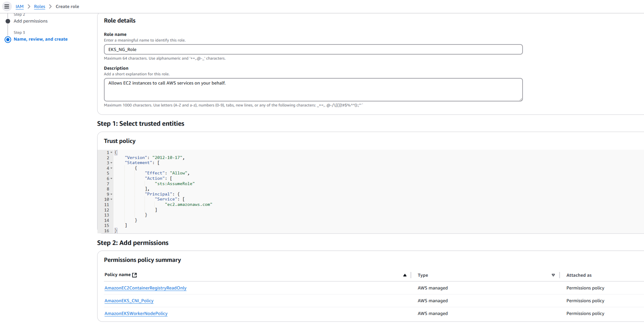
Task: Edit the Role name input field
Action: (x=313, y=49)
